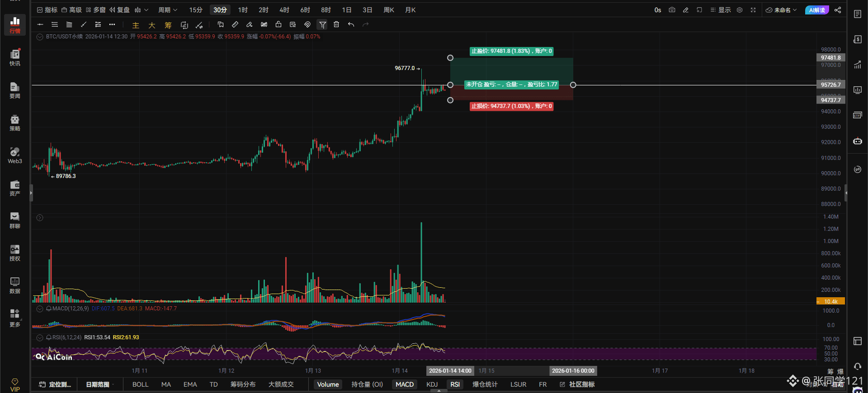Click the 止损价 stop-loss price label
Screen dimensions: 868x393
point(511,106)
